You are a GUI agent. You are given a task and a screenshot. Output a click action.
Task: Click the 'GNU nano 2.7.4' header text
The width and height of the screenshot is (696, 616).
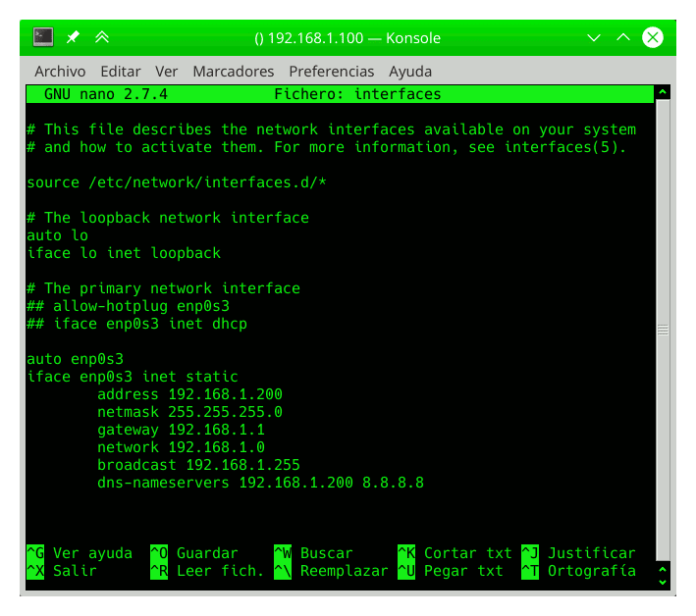(106, 94)
